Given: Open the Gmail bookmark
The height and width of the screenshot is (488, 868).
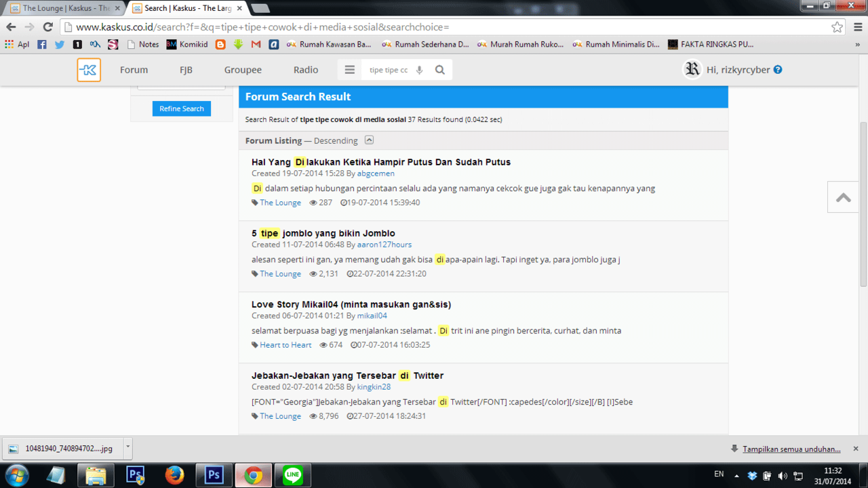Looking at the screenshot, I should click(x=256, y=44).
